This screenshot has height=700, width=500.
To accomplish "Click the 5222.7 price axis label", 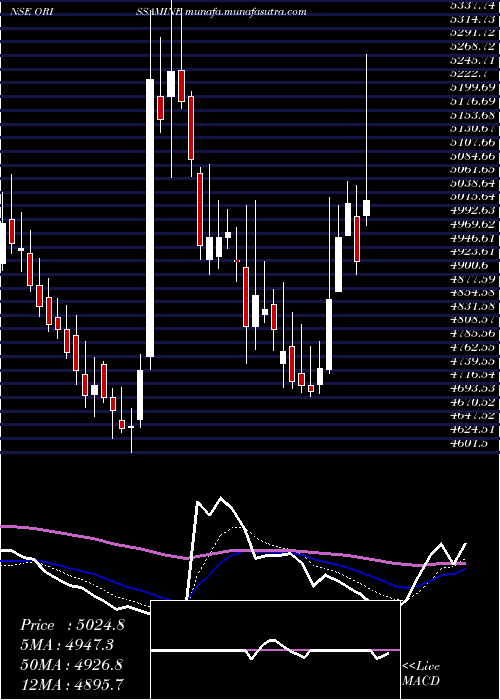I will pyautogui.click(x=467, y=74).
